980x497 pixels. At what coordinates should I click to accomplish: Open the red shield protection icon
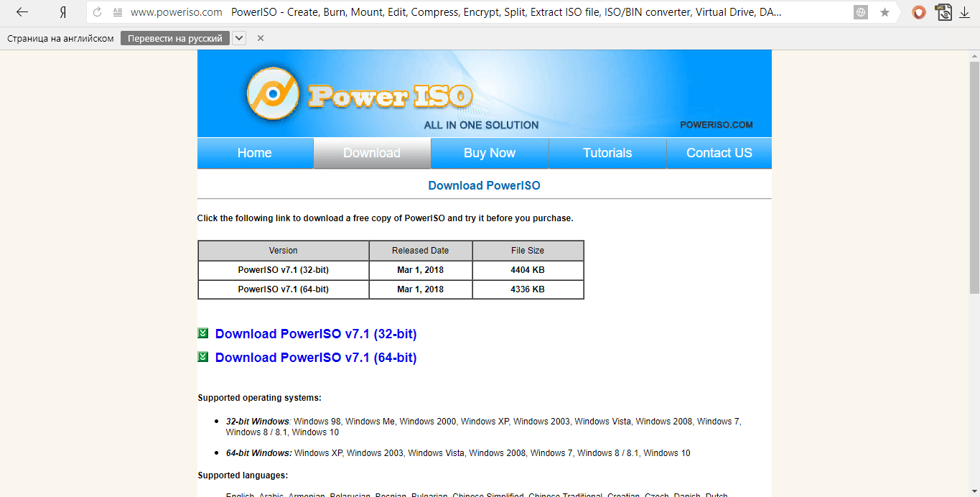coord(919,12)
